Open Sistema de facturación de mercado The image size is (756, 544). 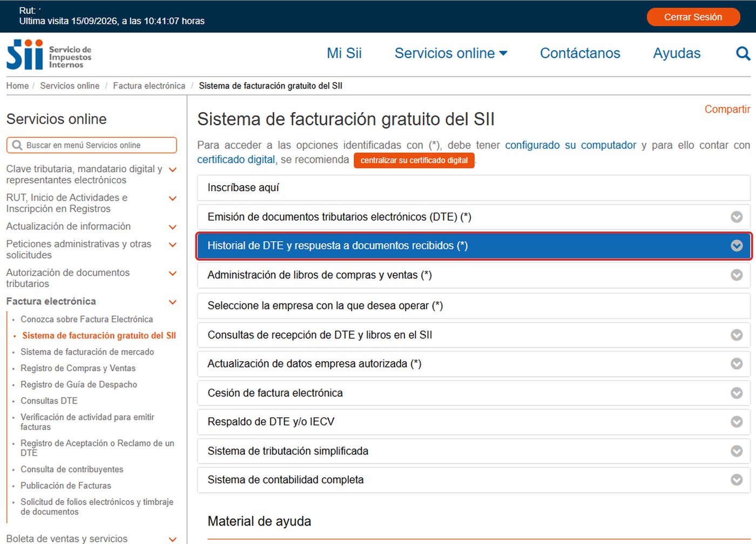point(87,352)
